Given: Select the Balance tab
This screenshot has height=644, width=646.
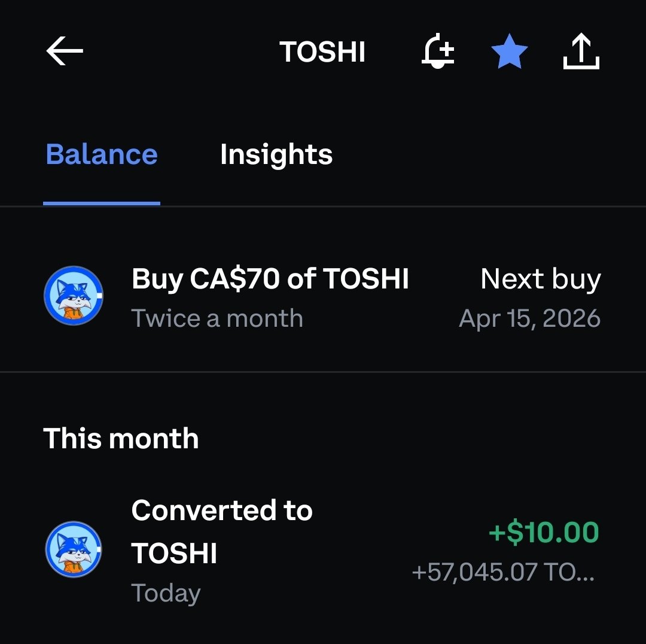Looking at the screenshot, I should click(x=102, y=154).
